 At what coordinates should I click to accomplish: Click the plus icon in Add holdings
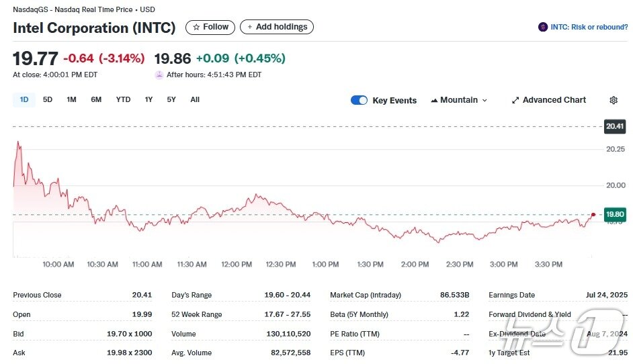click(250, 28)
